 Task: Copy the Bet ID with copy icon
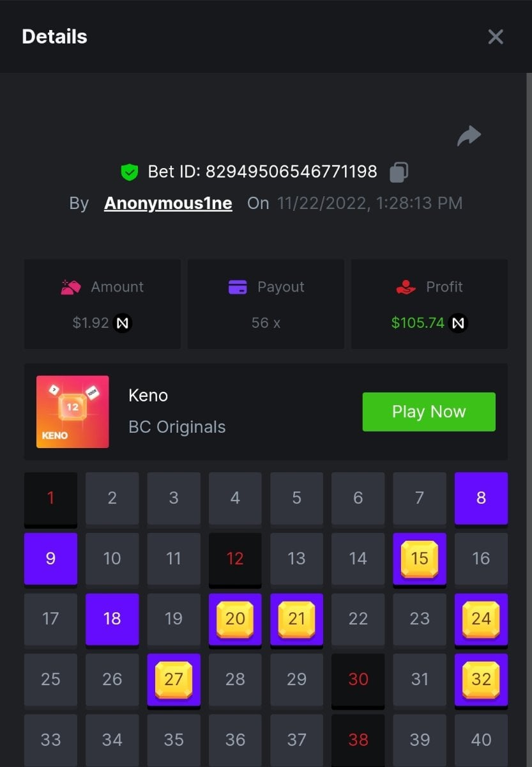[x=399, y=172]
